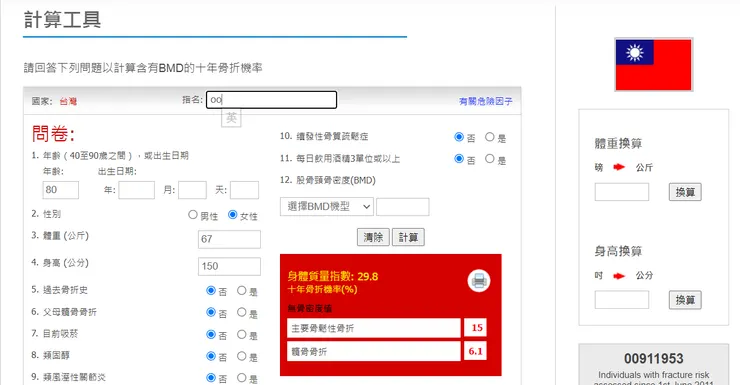
Task: Click the 體重換算 heading
Action: pyautogui.click(x=618, y=143)
